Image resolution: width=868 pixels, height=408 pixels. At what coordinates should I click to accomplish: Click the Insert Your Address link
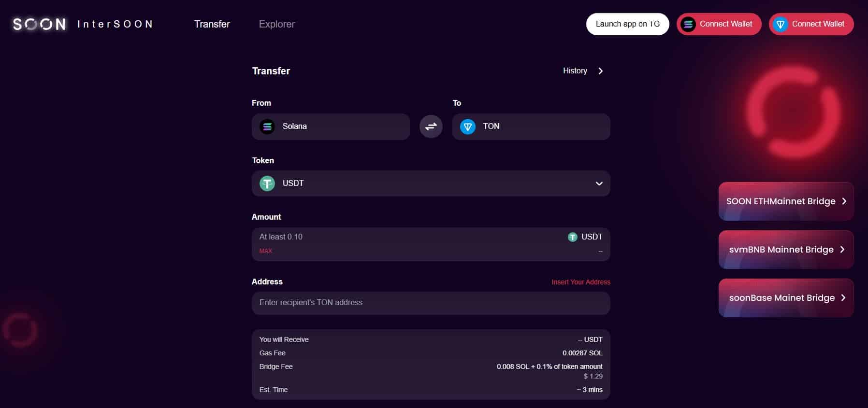tap(580, 282)
